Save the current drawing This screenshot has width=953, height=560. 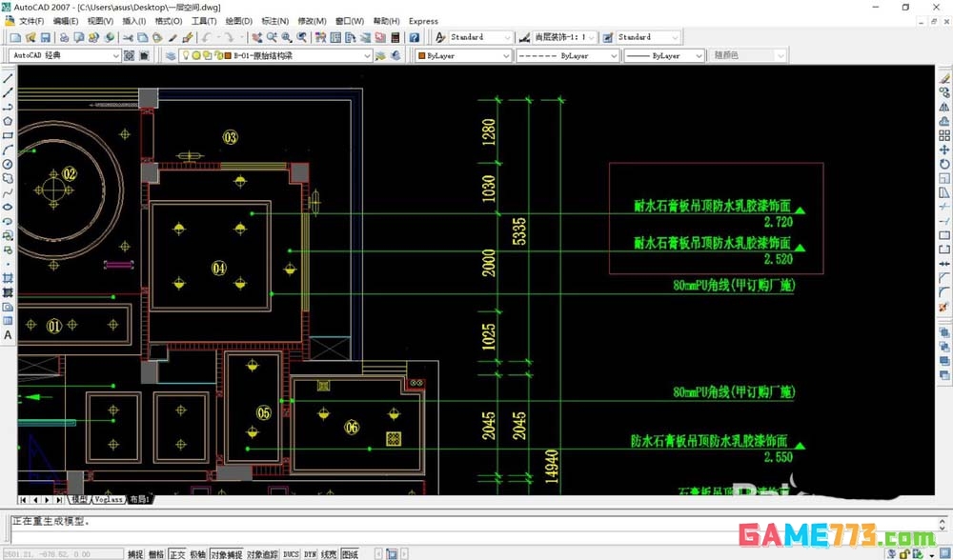click(x=46, y=39)
